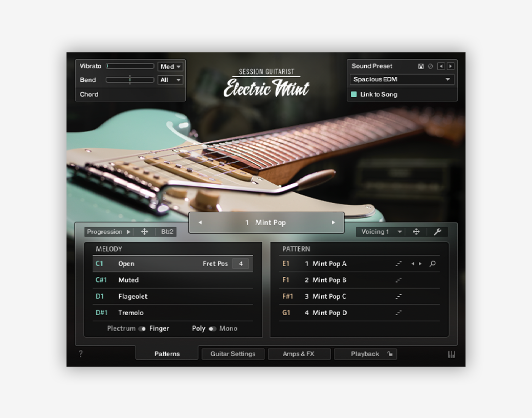Click drag icon next to Voicing 1
532x418 pixels.
point(416,232)
